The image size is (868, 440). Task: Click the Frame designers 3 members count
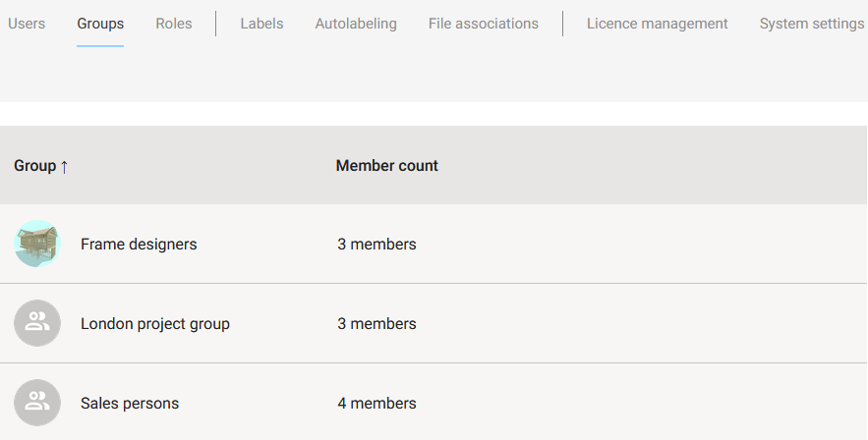pyautogui.click(x=376, y=245)
